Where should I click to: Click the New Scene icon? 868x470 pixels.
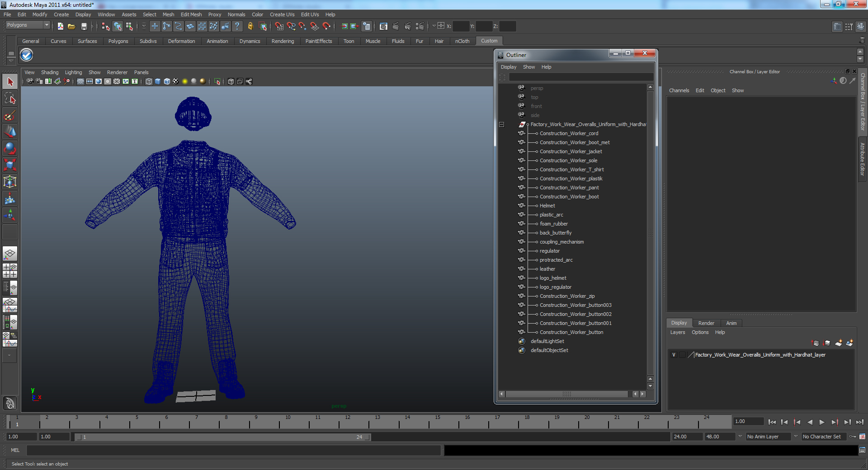point(60,27)
